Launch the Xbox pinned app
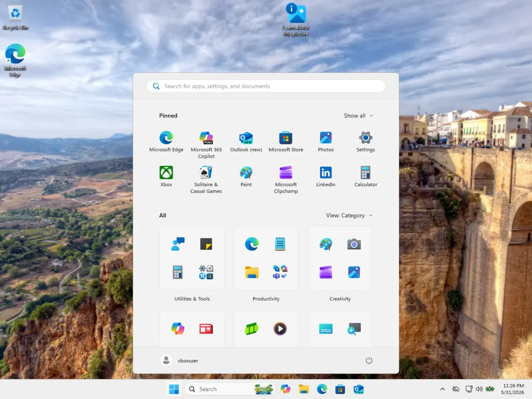Image resolution: width=532 pixels, height=399 pixels. tap(166, 177)
